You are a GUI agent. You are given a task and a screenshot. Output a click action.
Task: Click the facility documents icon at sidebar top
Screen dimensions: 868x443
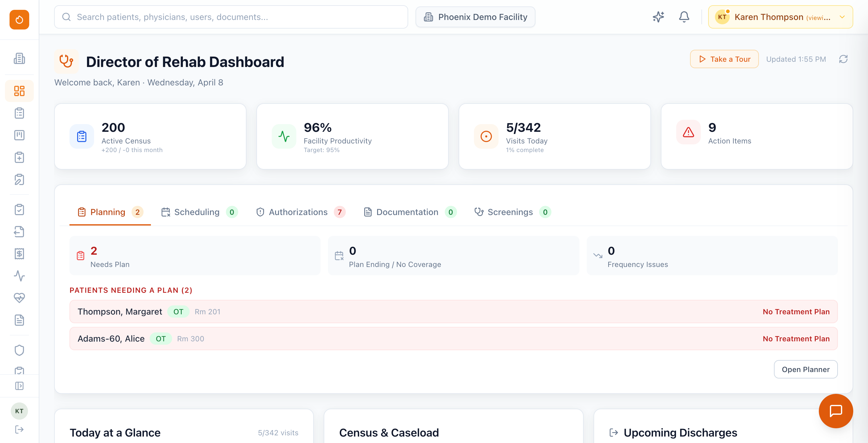click(x=19, y=58)
